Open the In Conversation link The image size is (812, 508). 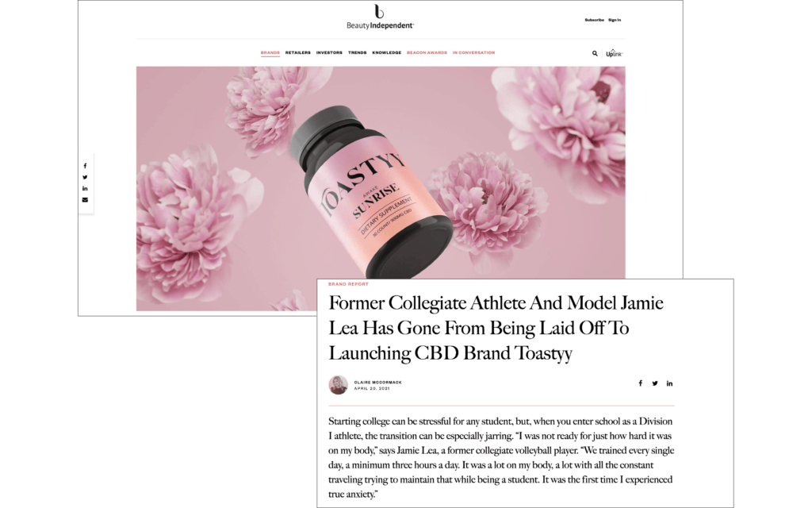coord(474,53)
